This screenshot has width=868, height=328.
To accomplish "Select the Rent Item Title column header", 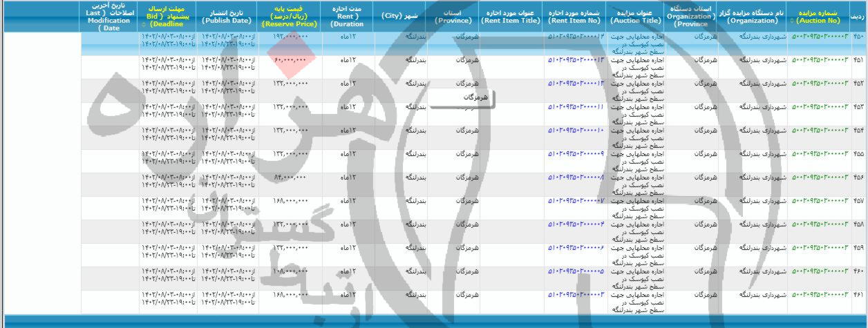I will point(512,17).
